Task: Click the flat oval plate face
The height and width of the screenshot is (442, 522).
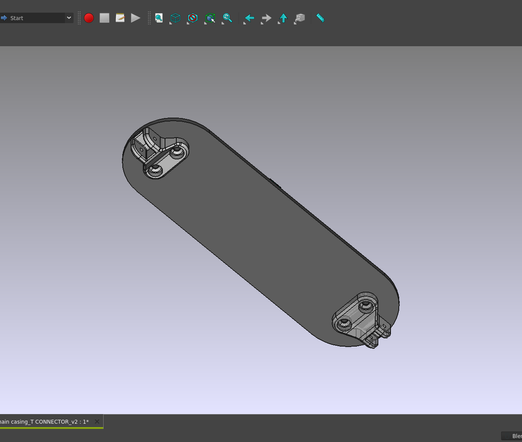Action: tap(260, 233)
